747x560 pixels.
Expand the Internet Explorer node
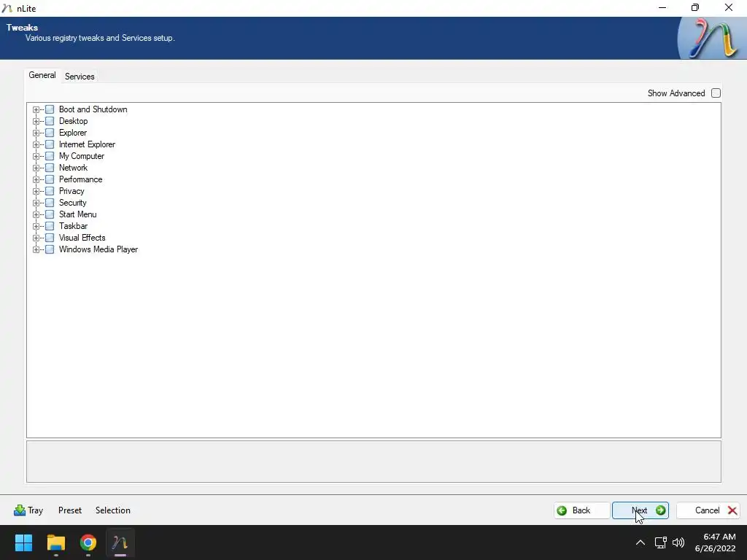[36, 144]
